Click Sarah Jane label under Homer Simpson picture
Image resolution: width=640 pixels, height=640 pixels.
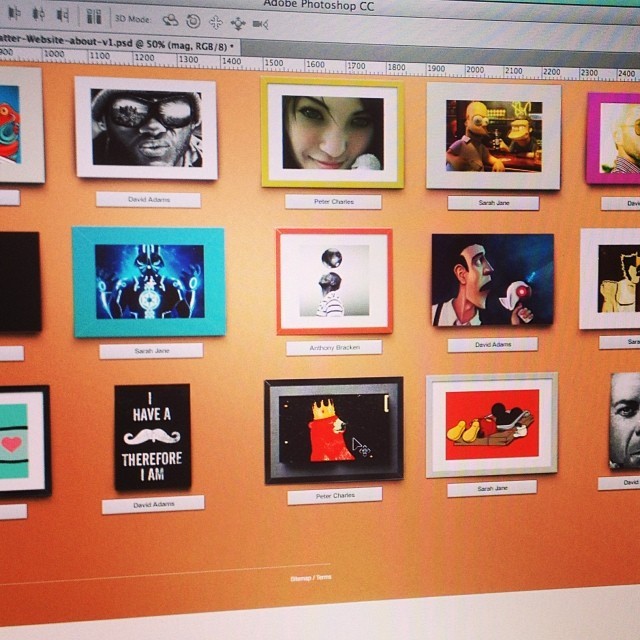(x=493, y=203)
